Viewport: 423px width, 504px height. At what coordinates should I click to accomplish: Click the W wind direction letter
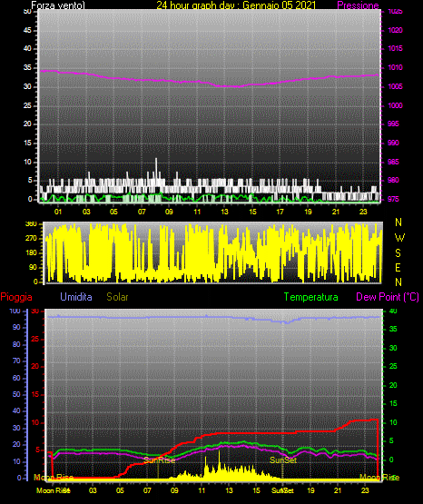(399, 238)
